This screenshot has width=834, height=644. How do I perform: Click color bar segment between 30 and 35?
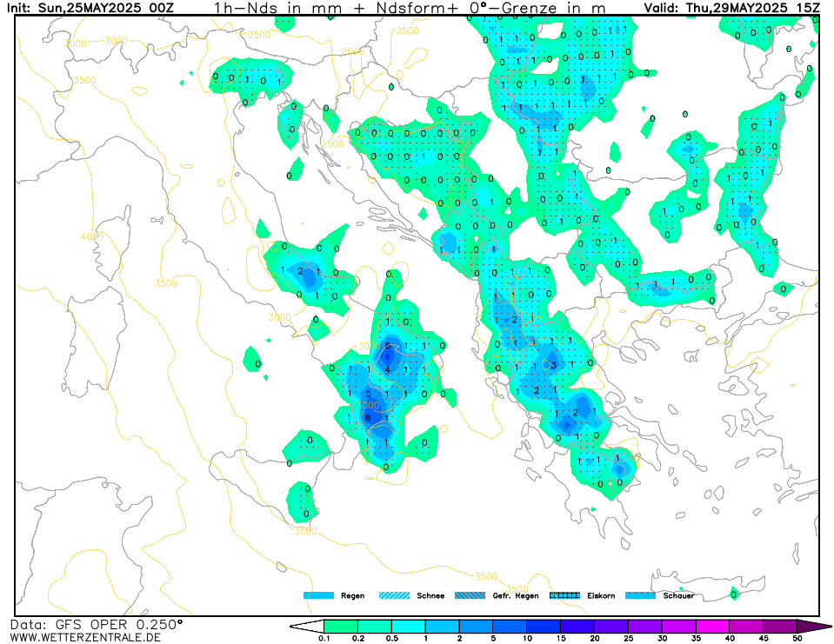coord(678,627)
